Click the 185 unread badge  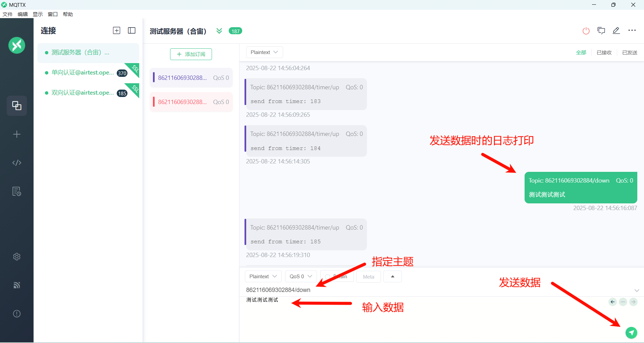click(x=122, y=93)
